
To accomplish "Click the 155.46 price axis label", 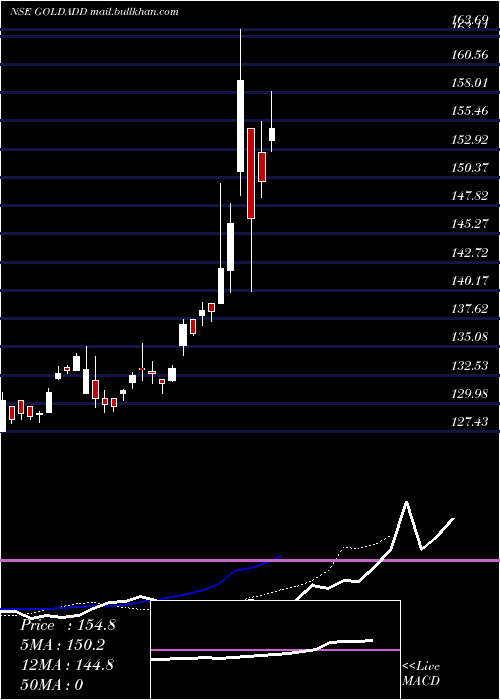I will point(470,111).
